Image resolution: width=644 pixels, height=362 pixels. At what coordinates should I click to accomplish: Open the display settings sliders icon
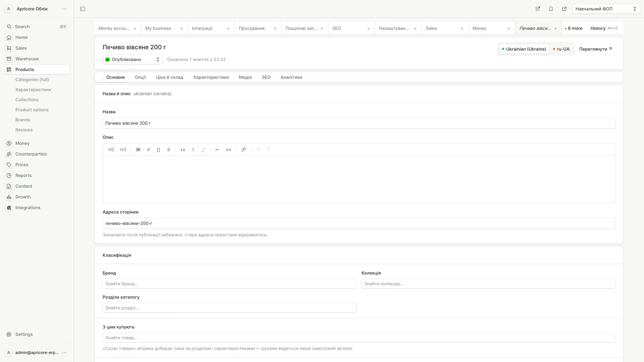tap(537, 9)
